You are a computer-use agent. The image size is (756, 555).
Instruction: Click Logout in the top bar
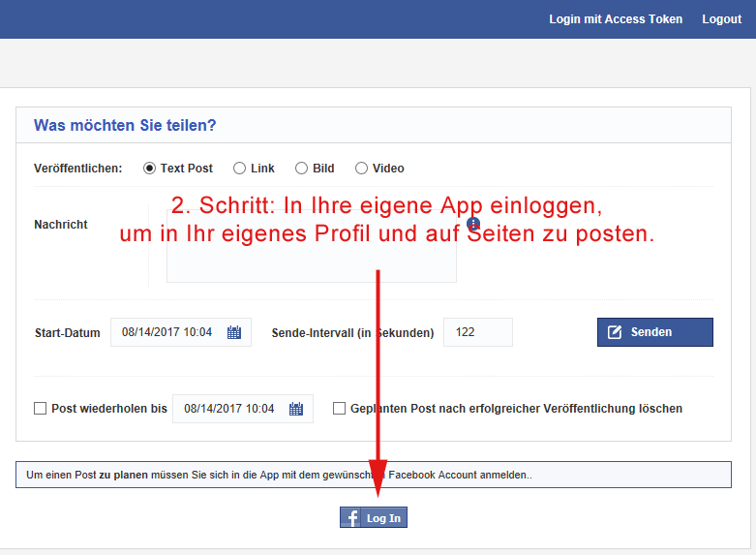(721, 19)
